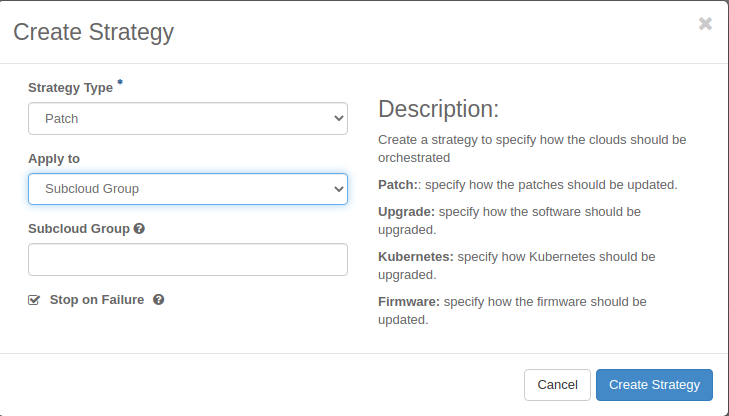Click the bold Patch: description term
This screenshot has height=416, width=729.
click(x=399, y=185)
